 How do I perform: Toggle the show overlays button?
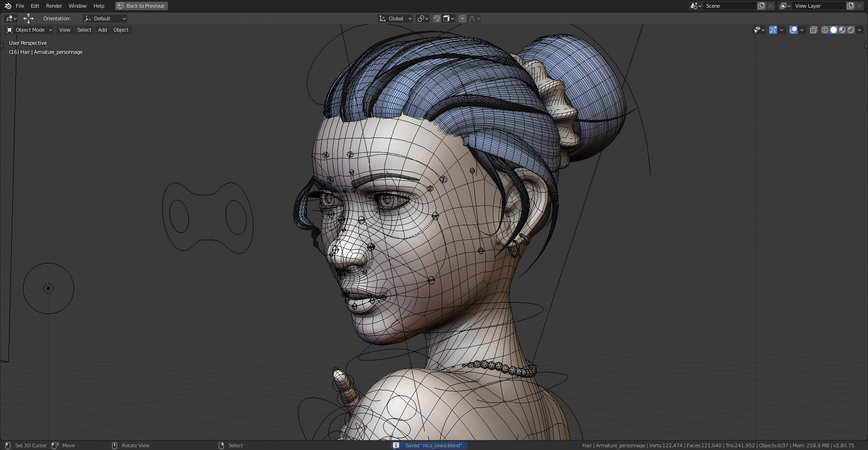pyautogui.click(x=793, y=30)
